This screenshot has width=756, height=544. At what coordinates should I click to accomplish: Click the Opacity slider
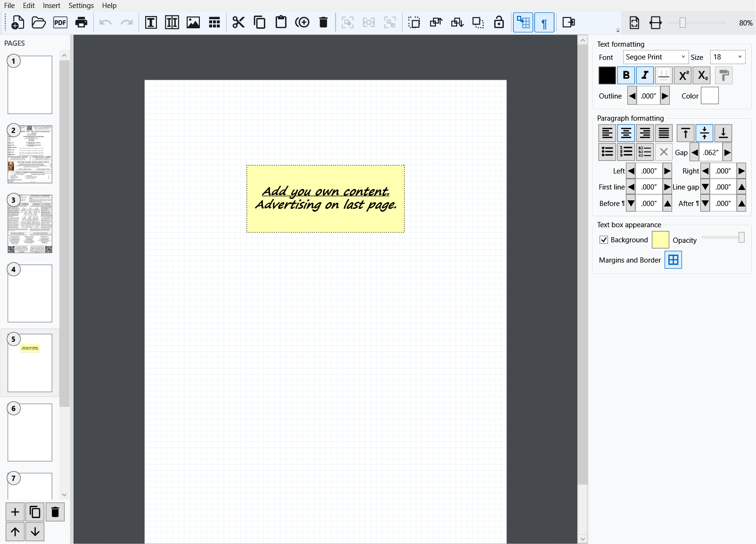click(x=723, y=238)
